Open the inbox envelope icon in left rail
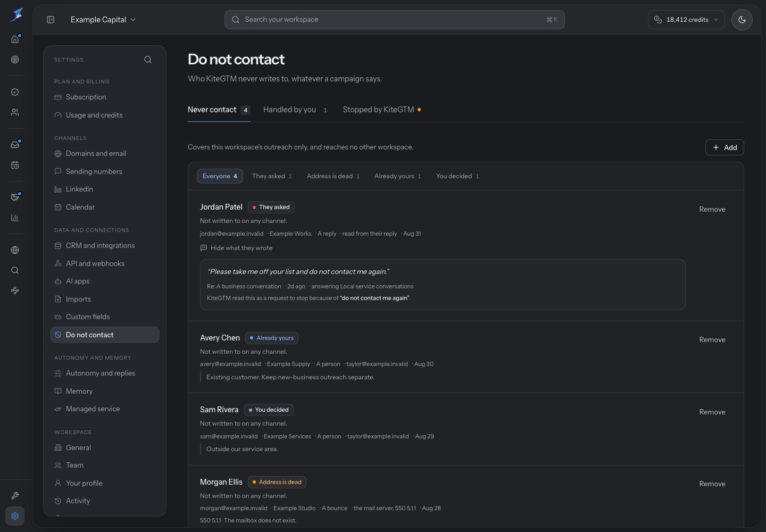766x532 pixels. [x=15, y=145]
